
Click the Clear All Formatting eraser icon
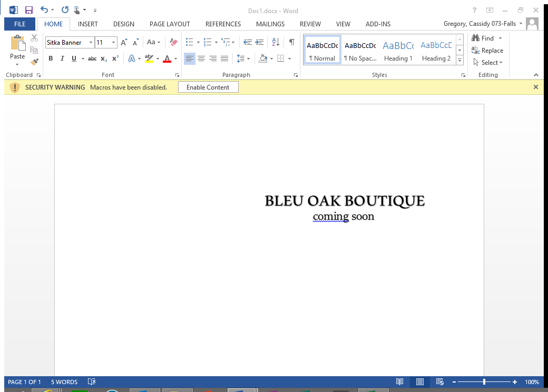tap(173, 43)
